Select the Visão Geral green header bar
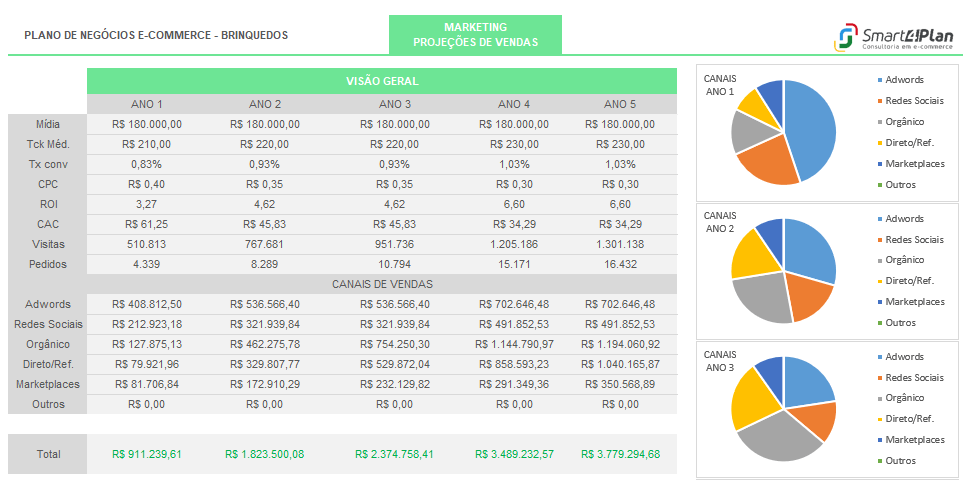968x480 pixels. tap(382, 81)
